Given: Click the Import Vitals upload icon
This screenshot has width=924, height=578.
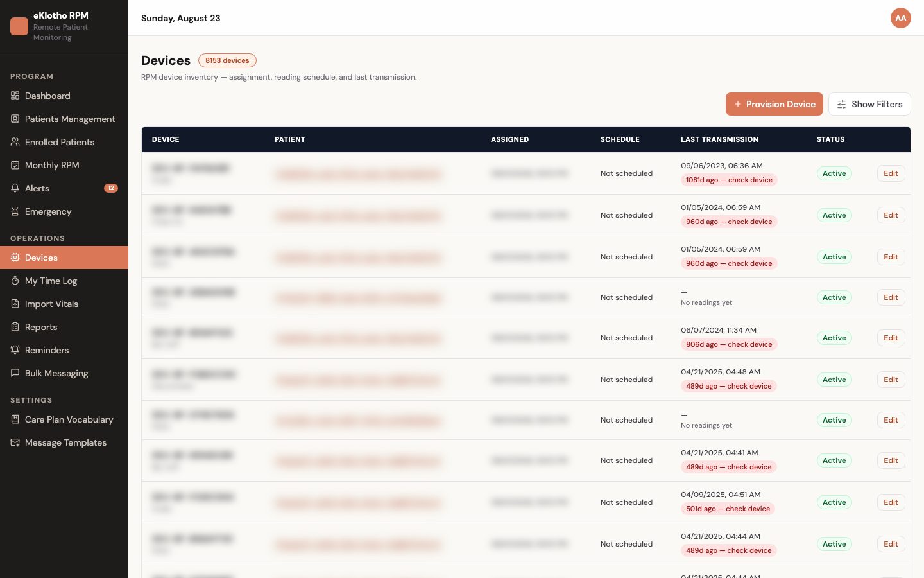Looking at the screenshot, I should pos(15,304).
